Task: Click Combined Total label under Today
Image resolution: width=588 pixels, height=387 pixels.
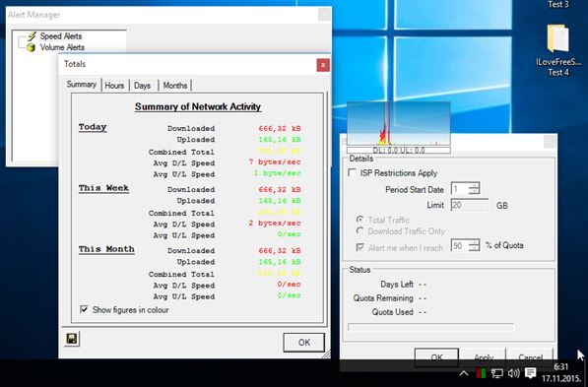Action: click(x=181, y=153)
